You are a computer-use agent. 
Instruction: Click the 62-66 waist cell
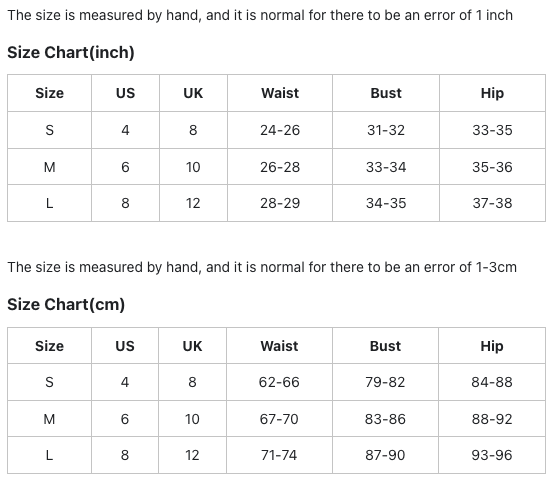pos(279,382)
